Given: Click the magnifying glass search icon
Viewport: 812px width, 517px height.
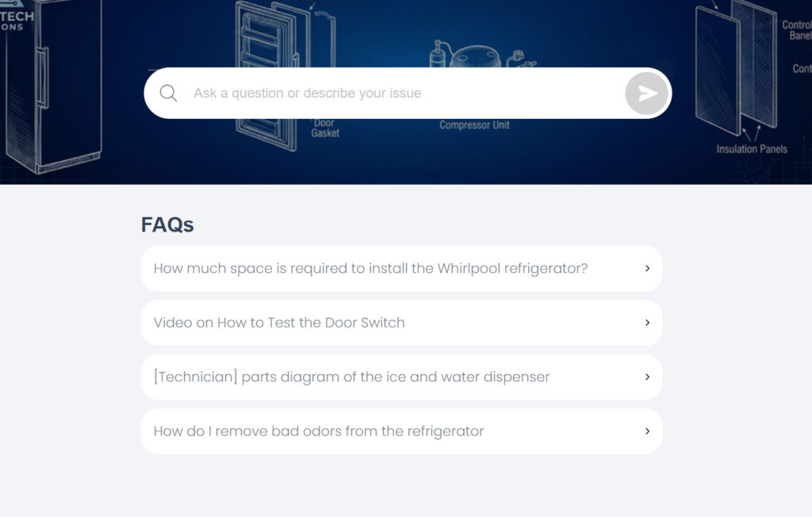Looking at the screenshot, I should coord(168,94).
